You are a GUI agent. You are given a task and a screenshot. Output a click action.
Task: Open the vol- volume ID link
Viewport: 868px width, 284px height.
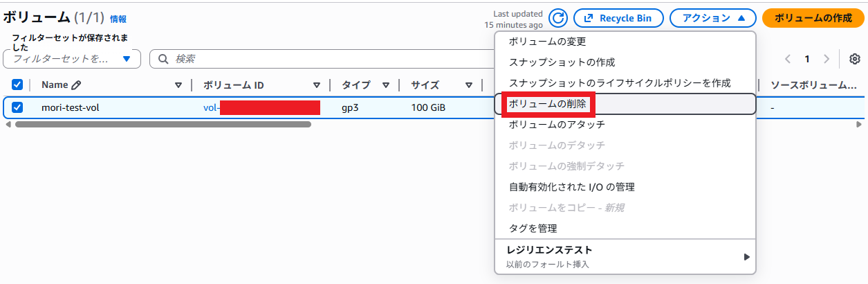point(261,107)
